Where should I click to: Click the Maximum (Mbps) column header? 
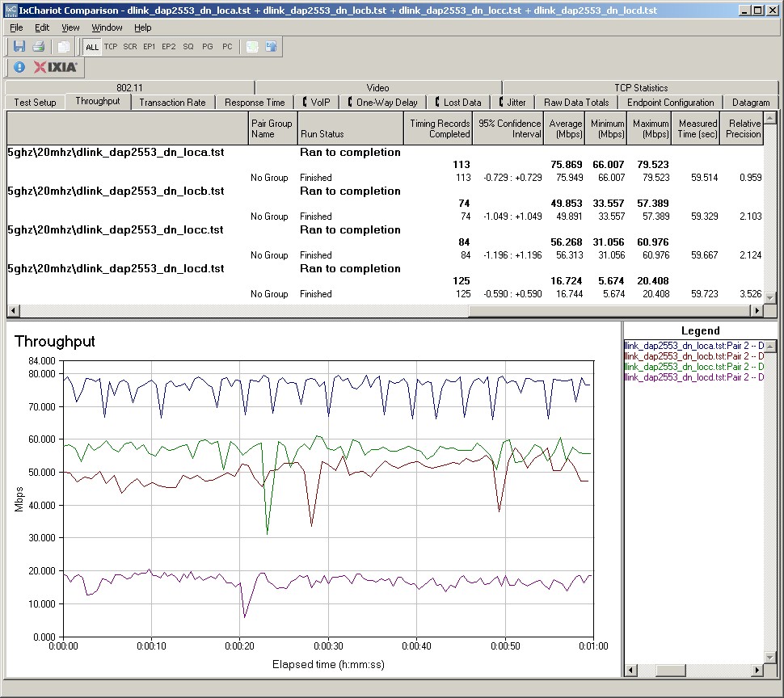pyautogui.click(x=648, y=128)
